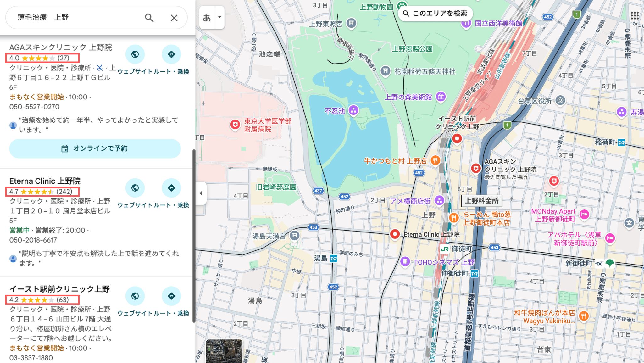Screen dimensions: 644x363
Task: Expand the input method dropdown arrow
Action: pyautogui.click(x=220, y=17)
